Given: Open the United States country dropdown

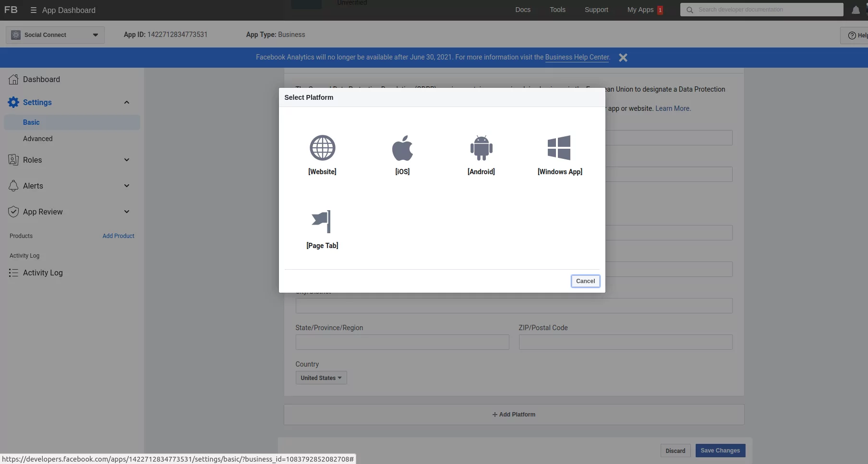Looking at the screenshot, I should tap(321, 378).
